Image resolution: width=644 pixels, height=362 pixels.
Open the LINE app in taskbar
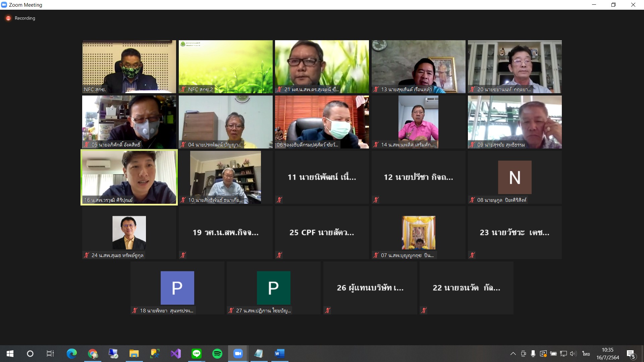pos(196,354)
